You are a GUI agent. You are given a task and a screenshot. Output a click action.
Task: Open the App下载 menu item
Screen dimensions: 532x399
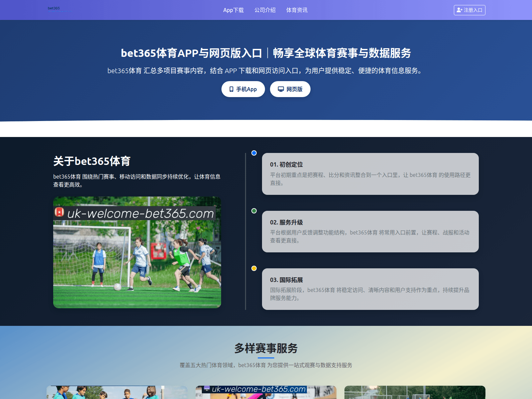[233, 10]
